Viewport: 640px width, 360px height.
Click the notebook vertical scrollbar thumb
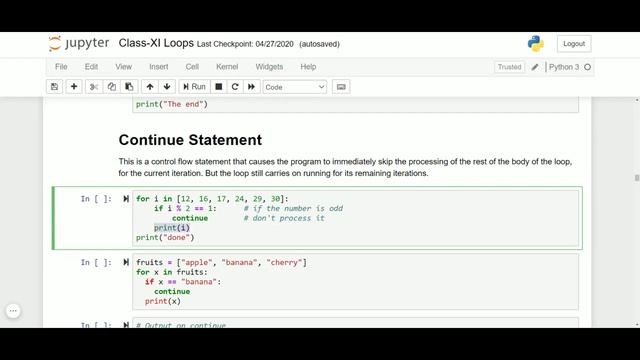point(637,178)
